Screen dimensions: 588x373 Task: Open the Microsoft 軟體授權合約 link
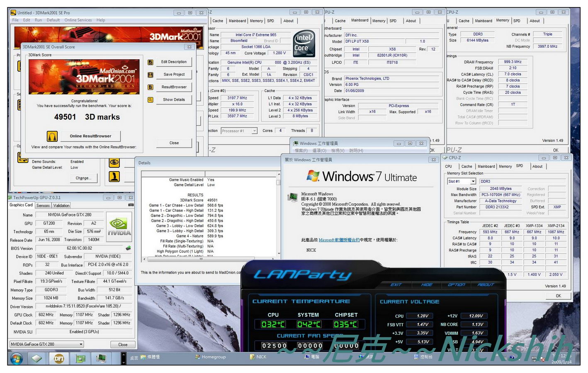tap(339, 240)
